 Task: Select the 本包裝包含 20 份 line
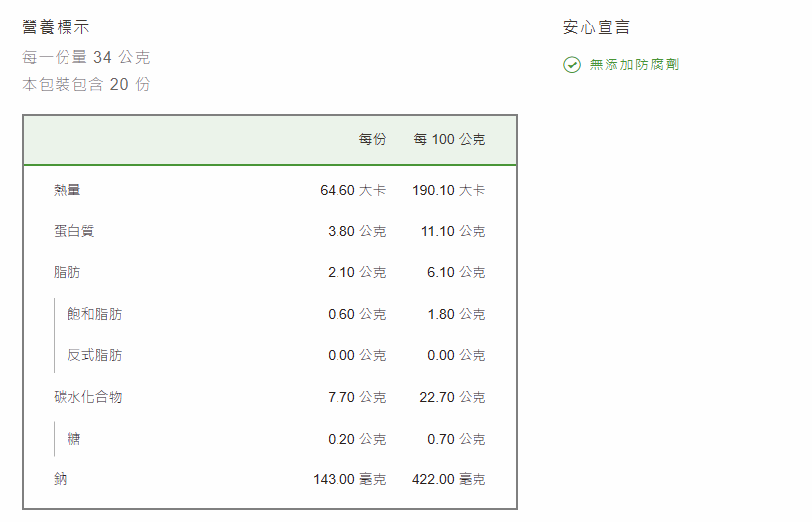pyautogui.click(x=86, y=84)
